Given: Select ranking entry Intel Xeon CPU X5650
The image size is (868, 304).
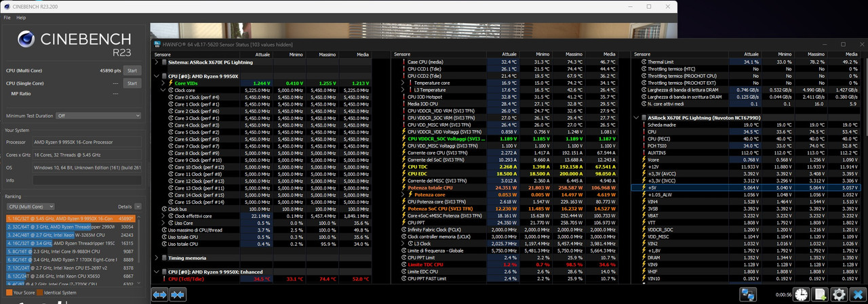Looking at the screenshot, I should pos(71,276).
